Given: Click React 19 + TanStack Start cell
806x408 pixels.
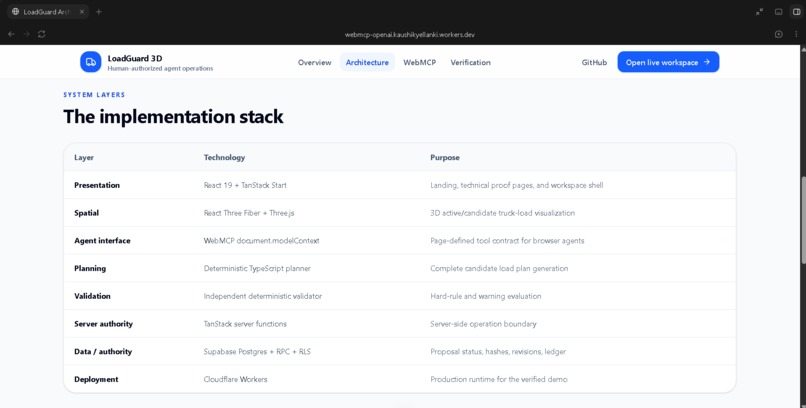Looking at the screenshot, I should [245, 185].
